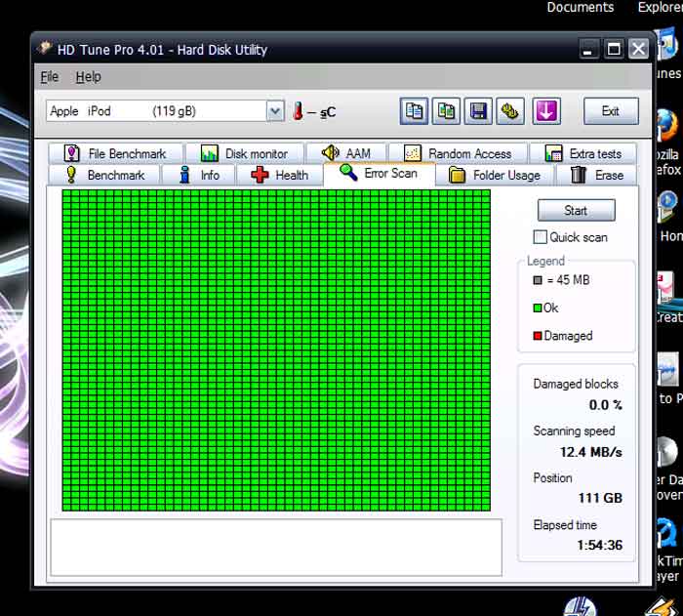Click the save screenshot floppy disk icon

[478, 111]
